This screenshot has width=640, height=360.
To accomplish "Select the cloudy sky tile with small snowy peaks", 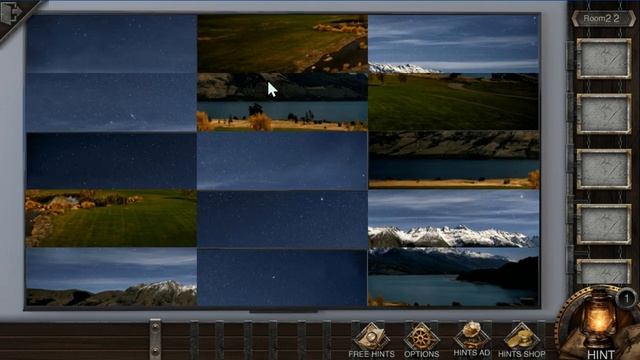I will (453, 44).
